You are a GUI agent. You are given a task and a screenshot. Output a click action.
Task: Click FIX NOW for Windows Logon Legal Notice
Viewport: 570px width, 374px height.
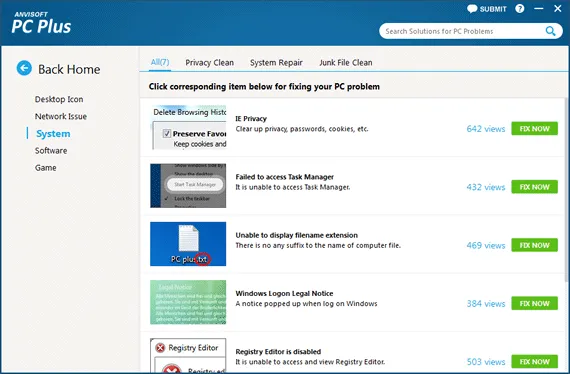[534, 303]
